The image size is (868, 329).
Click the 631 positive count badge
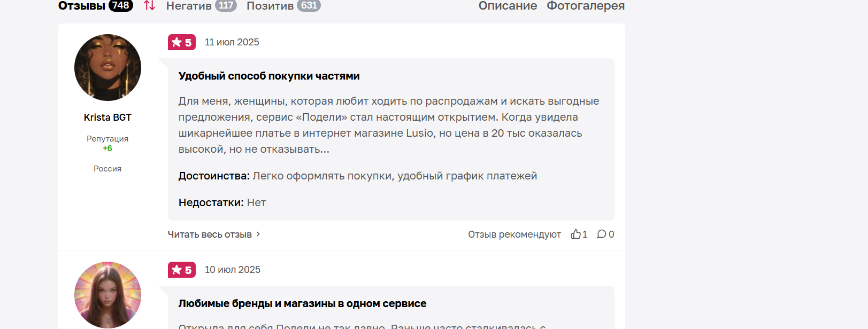pos(309,5)
